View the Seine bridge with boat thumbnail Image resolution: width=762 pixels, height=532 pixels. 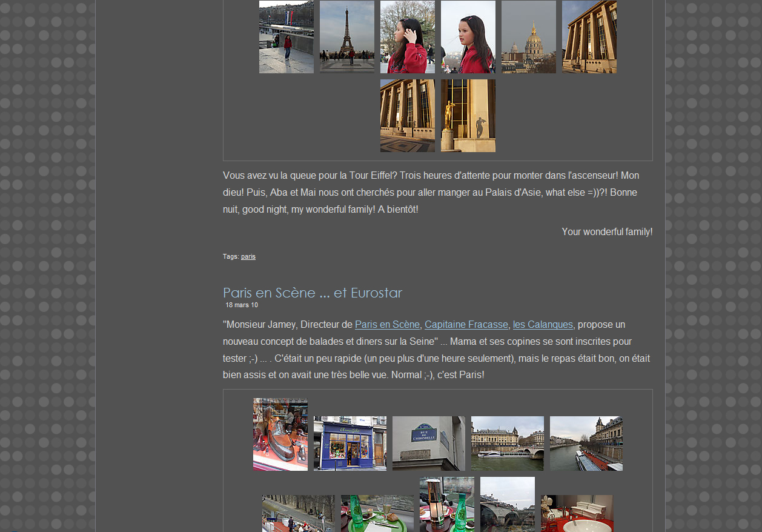point(507,444)
